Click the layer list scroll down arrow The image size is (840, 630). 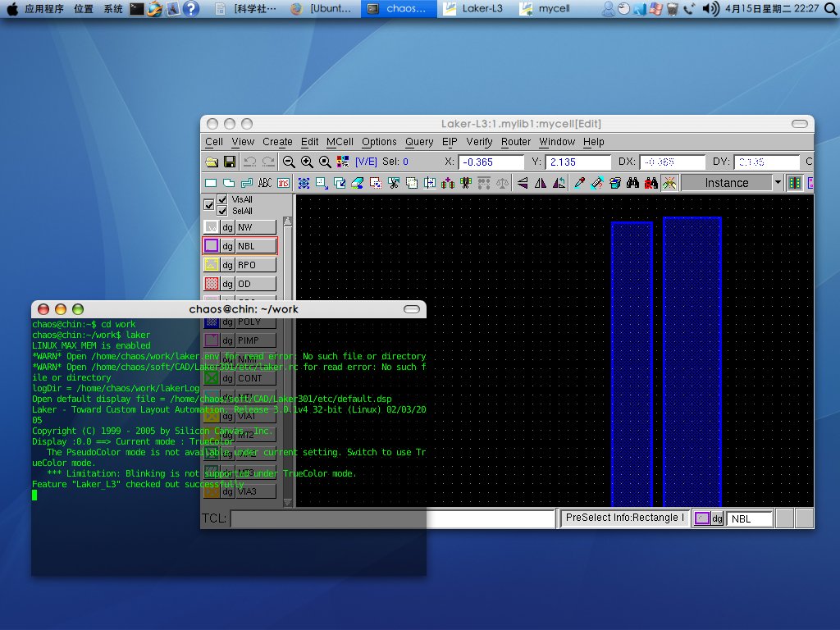[x=288, y=502]
